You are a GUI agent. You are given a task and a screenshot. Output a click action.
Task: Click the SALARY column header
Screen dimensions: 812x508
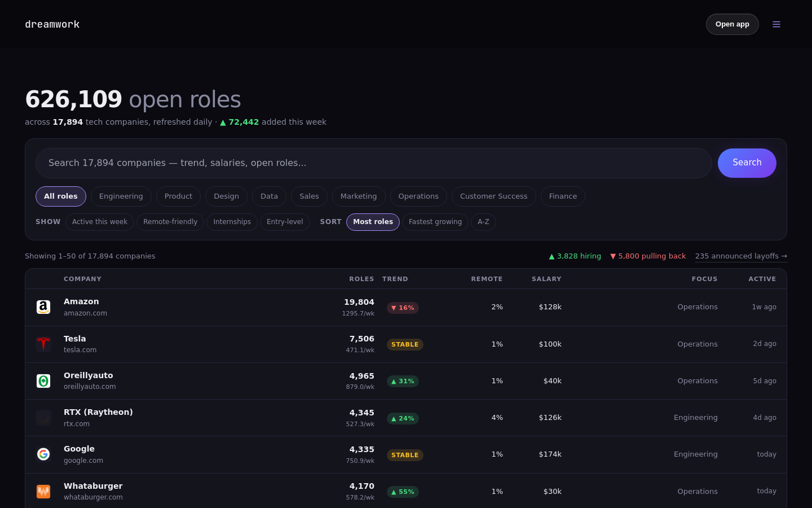click(x=546, y=279)
